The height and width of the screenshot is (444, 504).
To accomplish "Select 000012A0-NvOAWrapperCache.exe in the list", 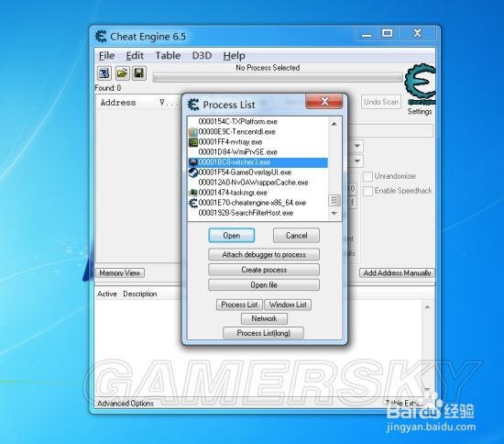I will (257, 183).
